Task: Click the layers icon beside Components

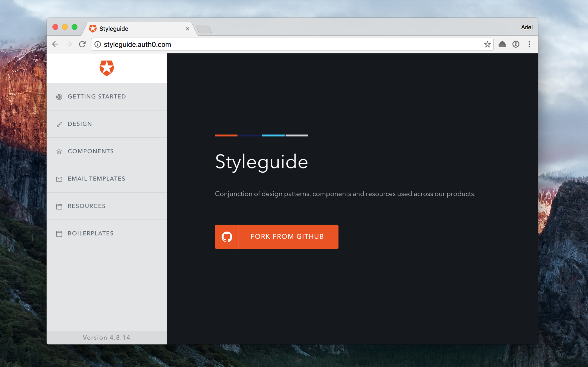Action: click(59, 152)
